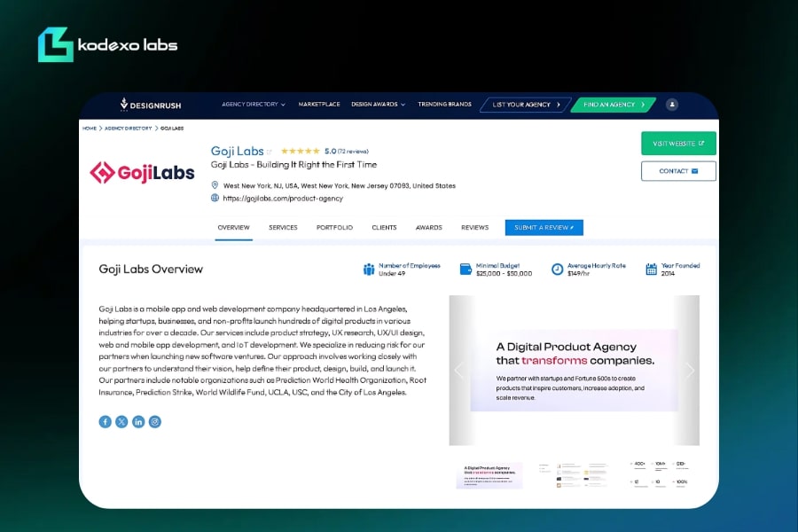The width and height of the screenshot is (798, 532).
Task: Click the Goji Labs title link
Action: tap(237, 152)
